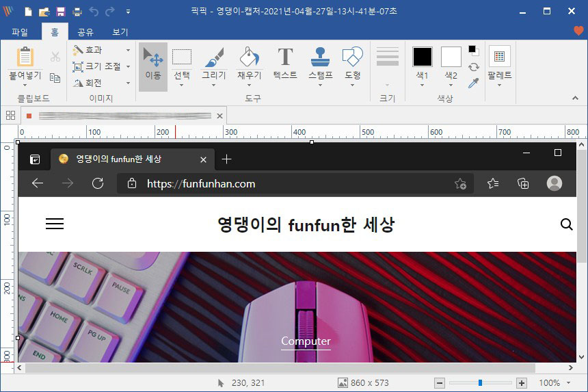Pick a color with the eyedropper icon

pos(474,83)
